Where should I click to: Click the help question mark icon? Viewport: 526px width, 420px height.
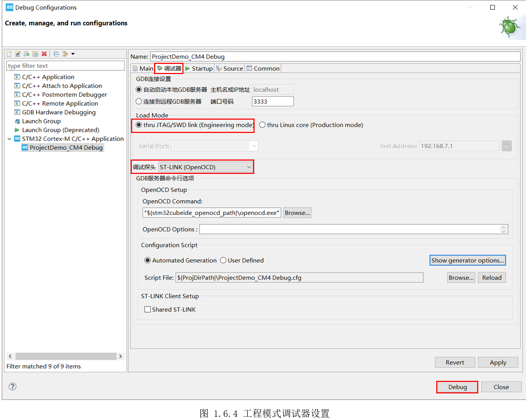pyautogui.click(x=13, y=386)
